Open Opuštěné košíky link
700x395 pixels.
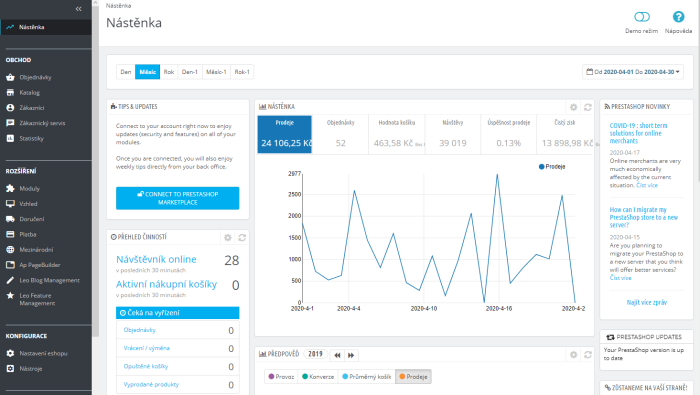pos(146,366)
